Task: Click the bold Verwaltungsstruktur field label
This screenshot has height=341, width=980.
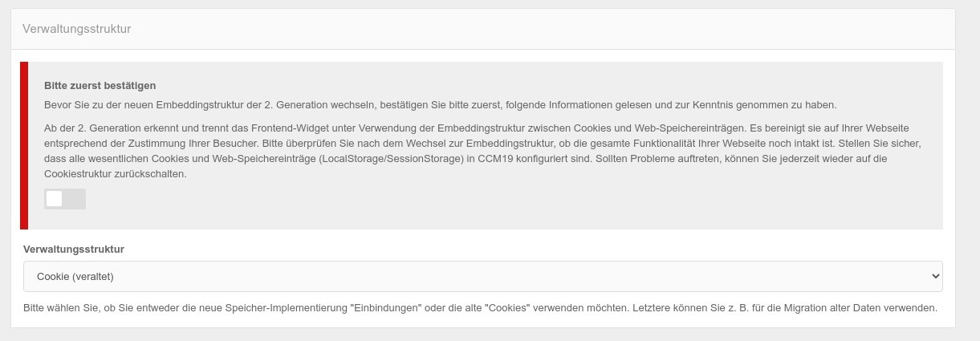Action: [x=74, y=250]
